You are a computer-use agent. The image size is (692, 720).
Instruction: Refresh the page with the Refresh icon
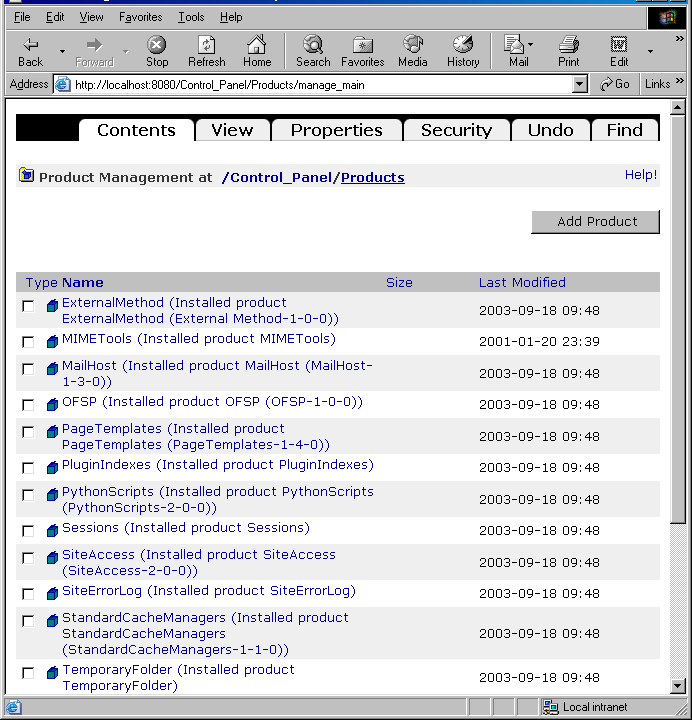206,45
